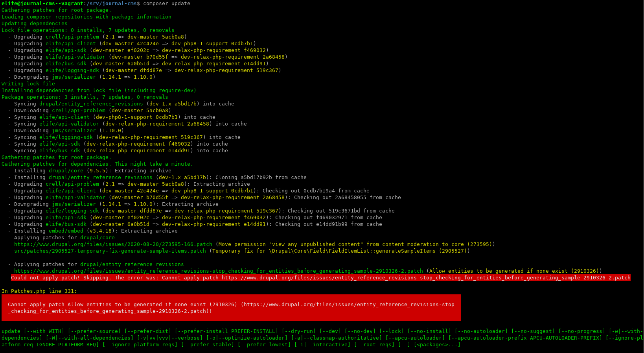Click 'Checking out e14dd91b99 from cache' text
The width and height of the screenshot is (644, 353).
(x=329, y=224)
